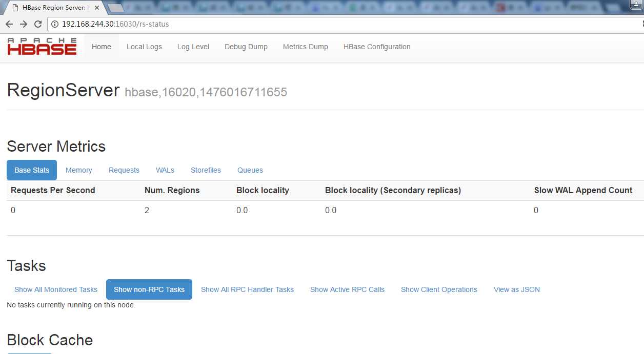Screen dimensions: 644x354
Task: Open a new browser tab
Action: (116, 8)
